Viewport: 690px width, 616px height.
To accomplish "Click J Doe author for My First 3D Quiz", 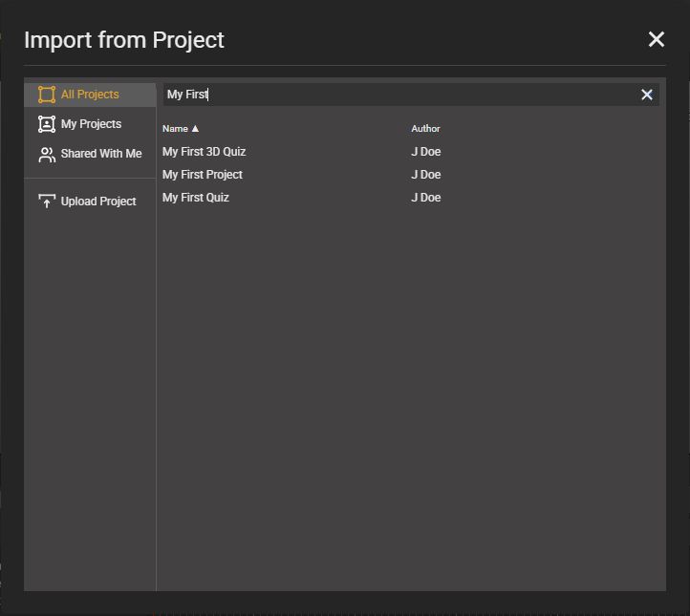I will pos(426,152).
